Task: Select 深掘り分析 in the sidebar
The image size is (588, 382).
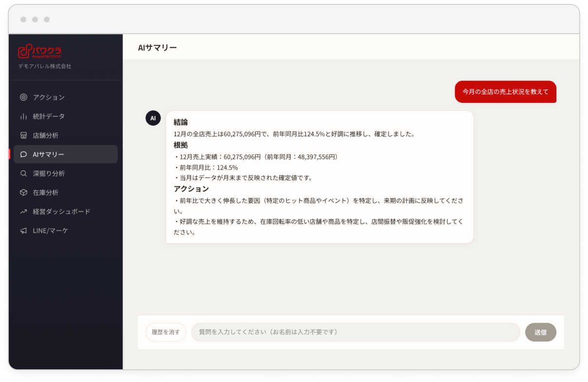Action: click(x=66, y=173)
